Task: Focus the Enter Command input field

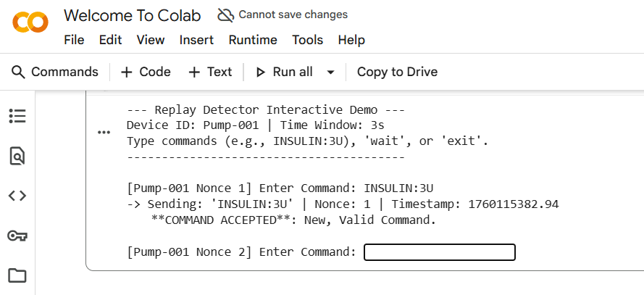Action: pos(439,252)
